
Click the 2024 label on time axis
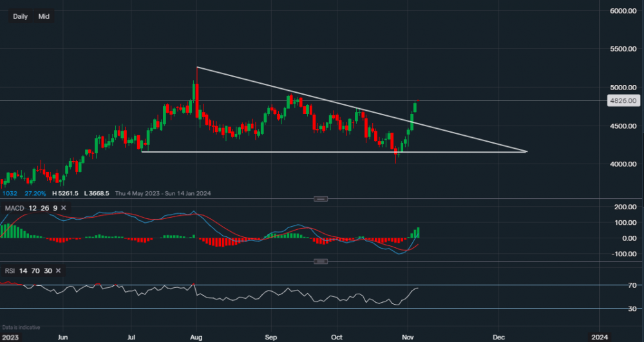coord(599,336)
